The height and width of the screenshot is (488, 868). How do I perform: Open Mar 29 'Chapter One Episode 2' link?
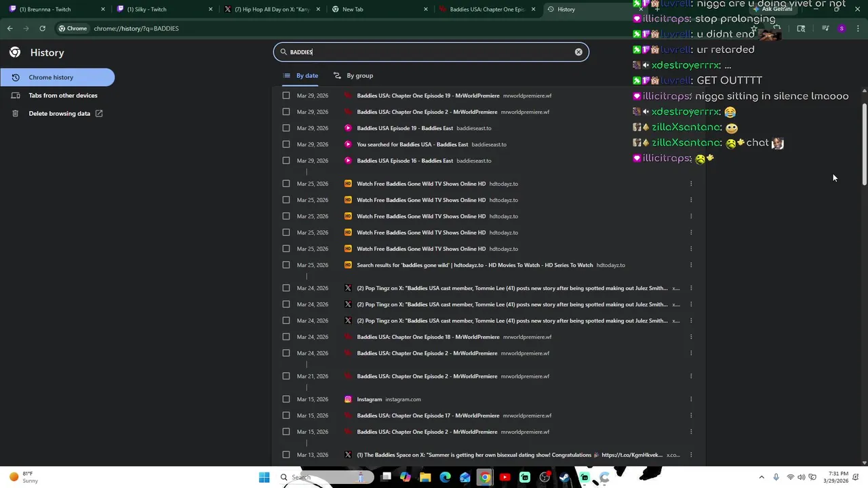tap(427, 112)
